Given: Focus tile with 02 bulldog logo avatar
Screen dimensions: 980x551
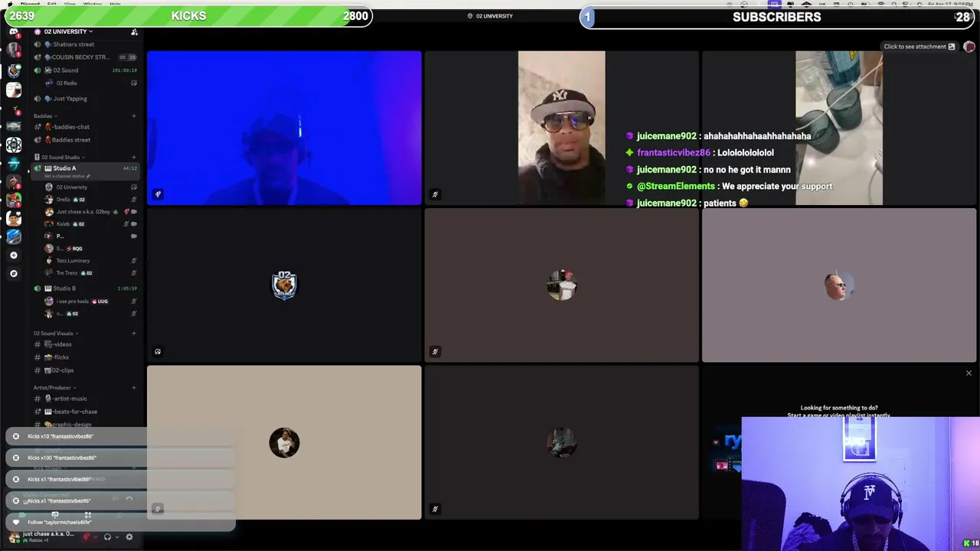Looking at the screenshot, I should pos(284,285).
